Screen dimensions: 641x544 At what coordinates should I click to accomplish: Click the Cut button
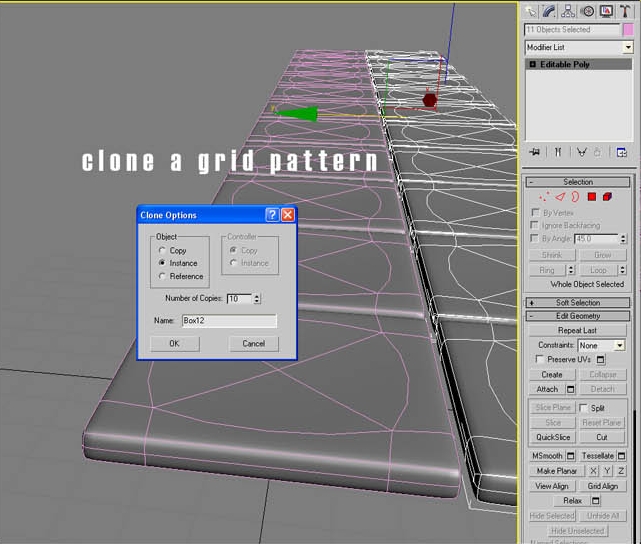pyautogui.click(x=602, y=437)
